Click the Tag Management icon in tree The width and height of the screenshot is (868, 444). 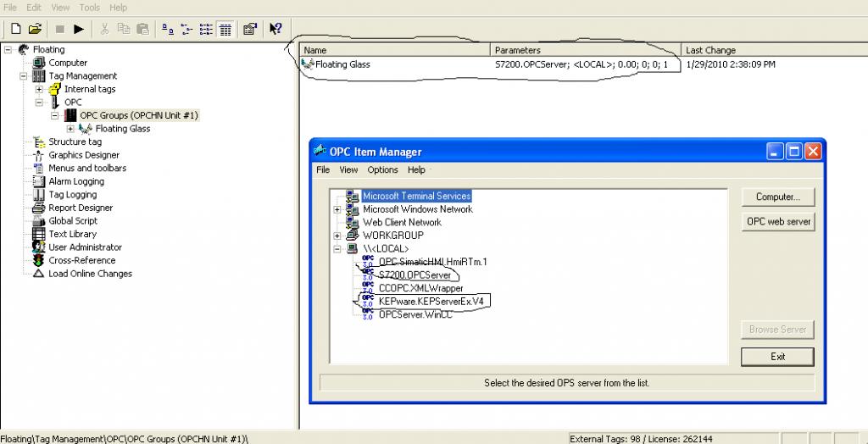point(39,76)
